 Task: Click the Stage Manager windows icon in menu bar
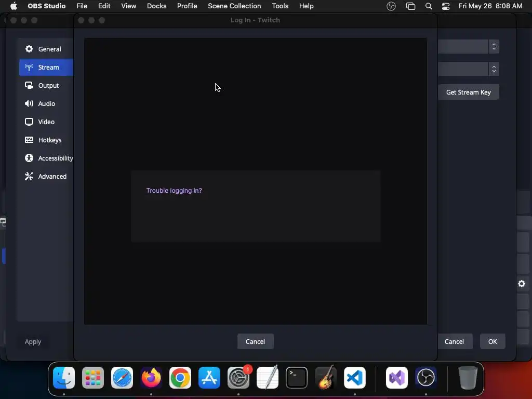(410, 6)
